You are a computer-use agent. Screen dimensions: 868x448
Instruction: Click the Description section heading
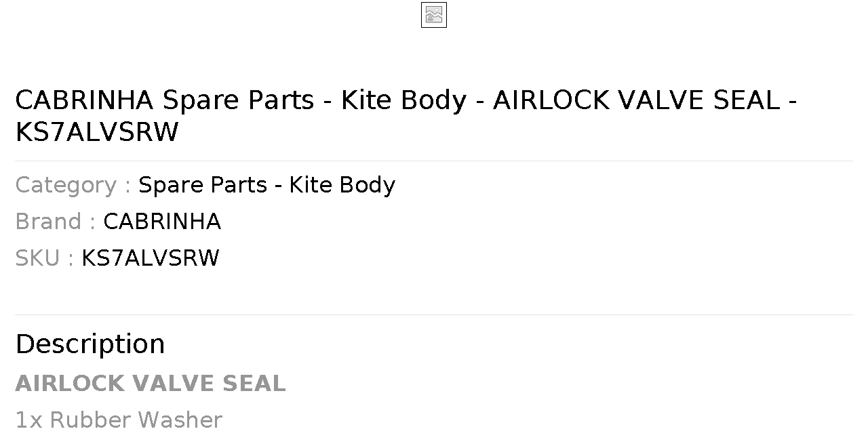pos(90,344)
